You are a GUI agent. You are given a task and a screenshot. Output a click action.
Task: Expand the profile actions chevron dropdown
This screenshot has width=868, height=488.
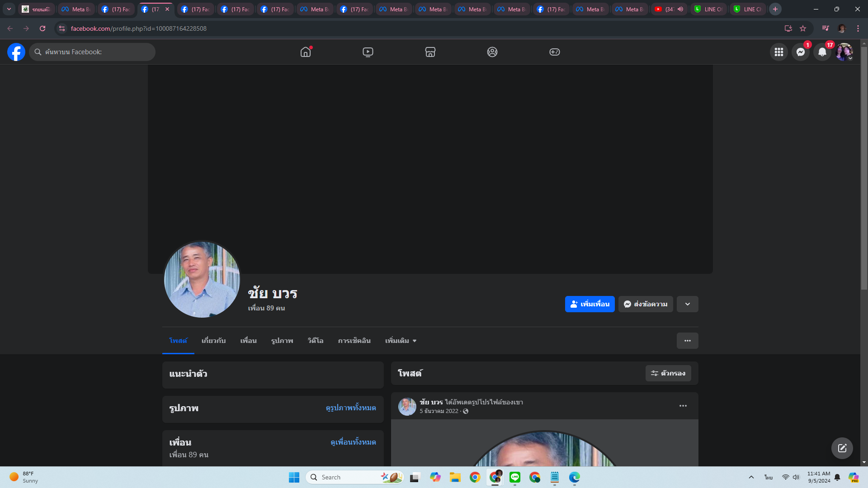687,304
